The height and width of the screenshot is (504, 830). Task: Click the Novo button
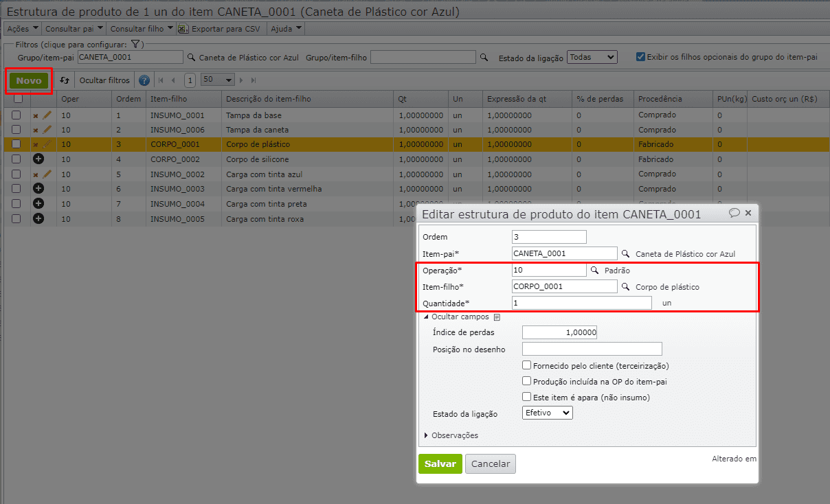pos(29,80)
